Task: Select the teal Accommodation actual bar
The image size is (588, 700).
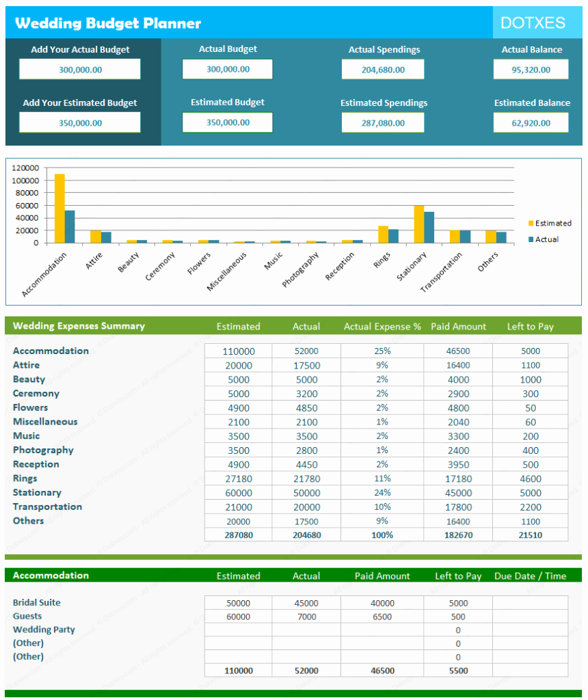Action: tap(70, 227)
